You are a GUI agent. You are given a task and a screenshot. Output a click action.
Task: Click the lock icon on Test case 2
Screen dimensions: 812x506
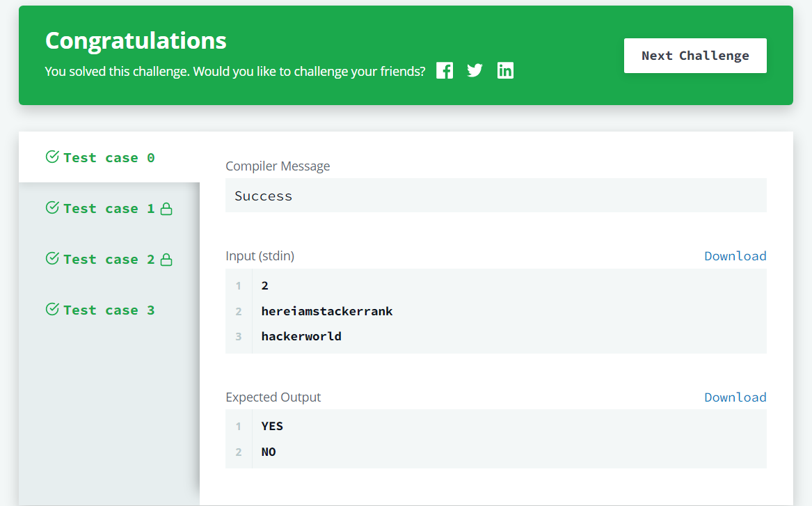[x=166, y=259]
